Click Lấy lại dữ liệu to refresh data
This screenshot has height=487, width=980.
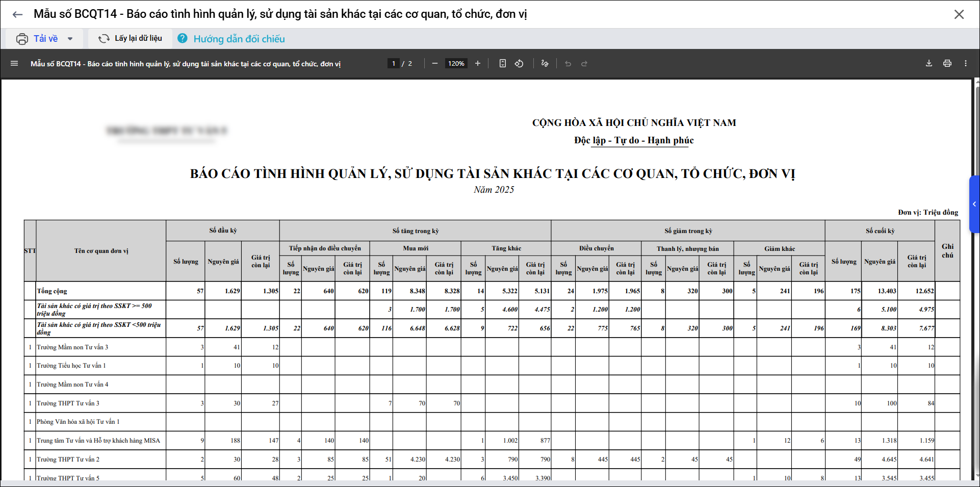tap(131, 39)
